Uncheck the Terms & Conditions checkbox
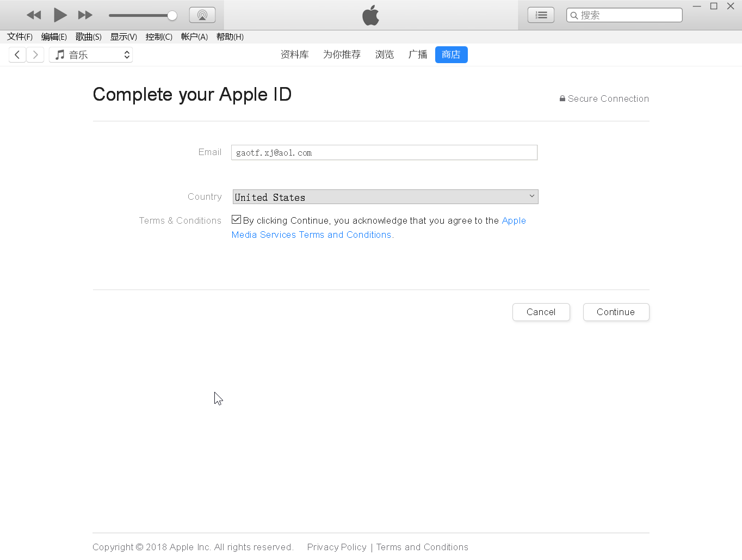Screen dimensions: 742x560 click(x=236, y=219)
